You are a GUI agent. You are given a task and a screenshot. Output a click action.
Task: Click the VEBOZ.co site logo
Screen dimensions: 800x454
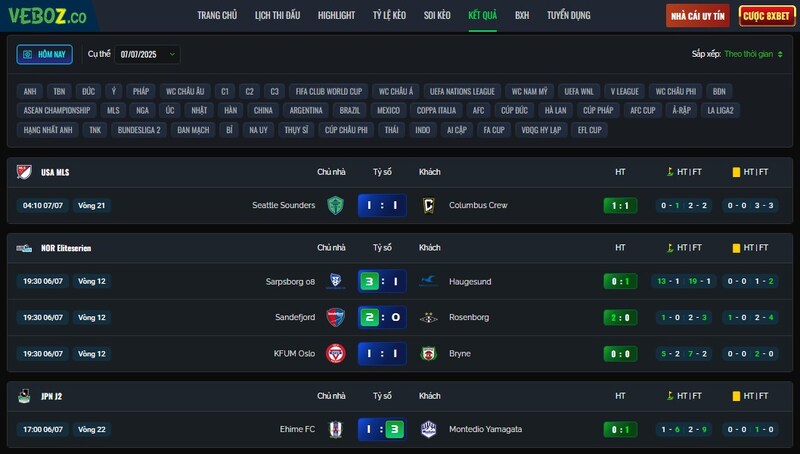(47, 16)
